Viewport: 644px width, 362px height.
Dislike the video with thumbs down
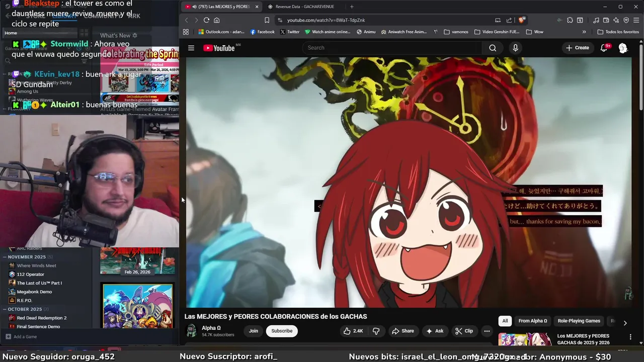click(376, 331)
